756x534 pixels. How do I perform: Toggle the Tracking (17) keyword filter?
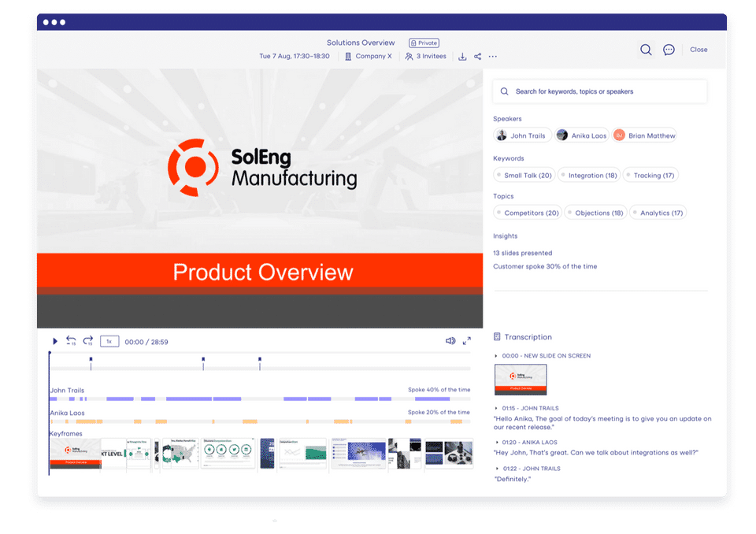pos(650,175)
